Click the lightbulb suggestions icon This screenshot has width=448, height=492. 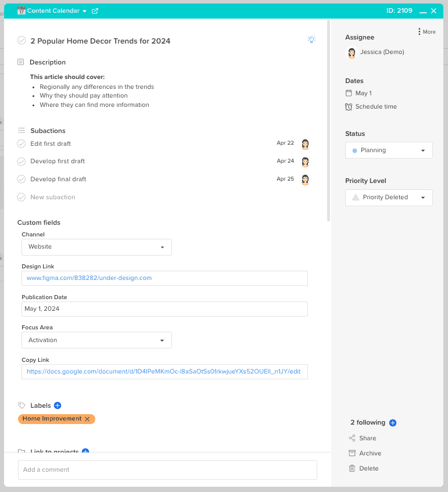[x=311, y=39]
